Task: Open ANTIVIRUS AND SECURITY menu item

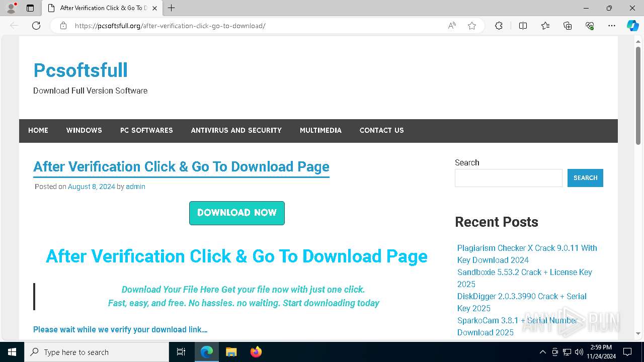Action: [236, 130]
